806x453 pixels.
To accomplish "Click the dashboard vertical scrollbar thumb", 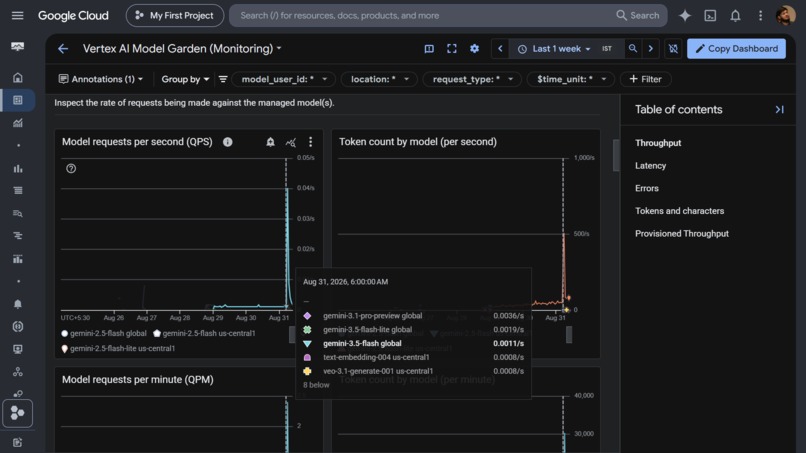I will pos(616,155).
